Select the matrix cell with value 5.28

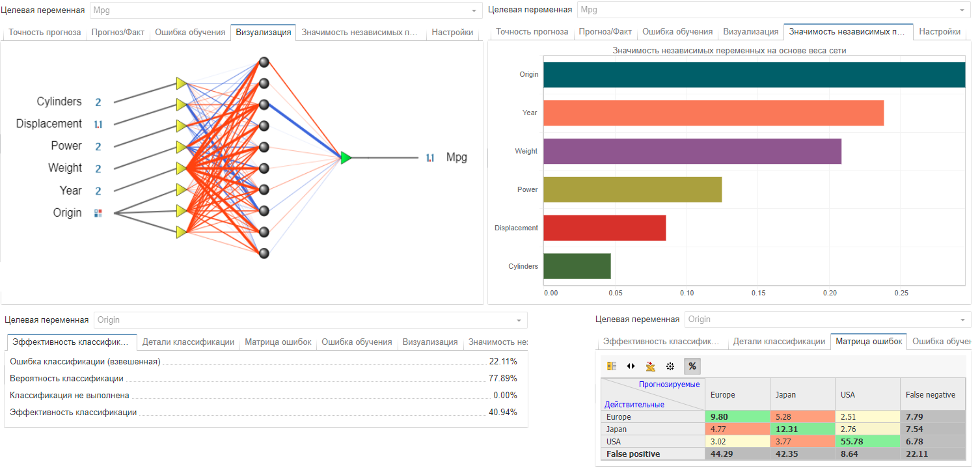tap(802, 417)
